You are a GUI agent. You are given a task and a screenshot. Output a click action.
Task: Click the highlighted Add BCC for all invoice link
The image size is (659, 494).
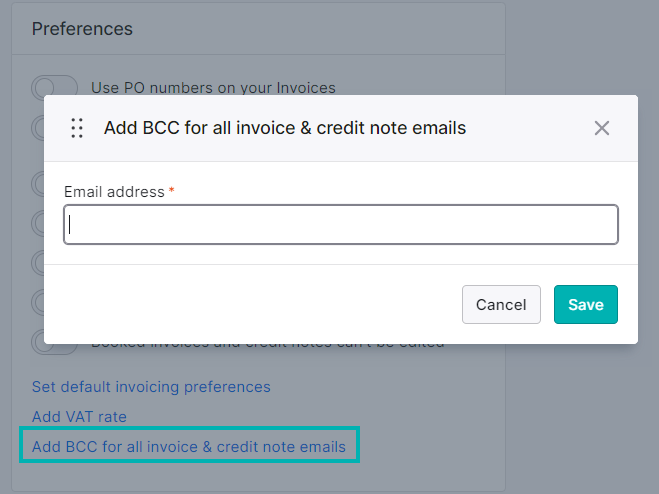pos(189,446)
